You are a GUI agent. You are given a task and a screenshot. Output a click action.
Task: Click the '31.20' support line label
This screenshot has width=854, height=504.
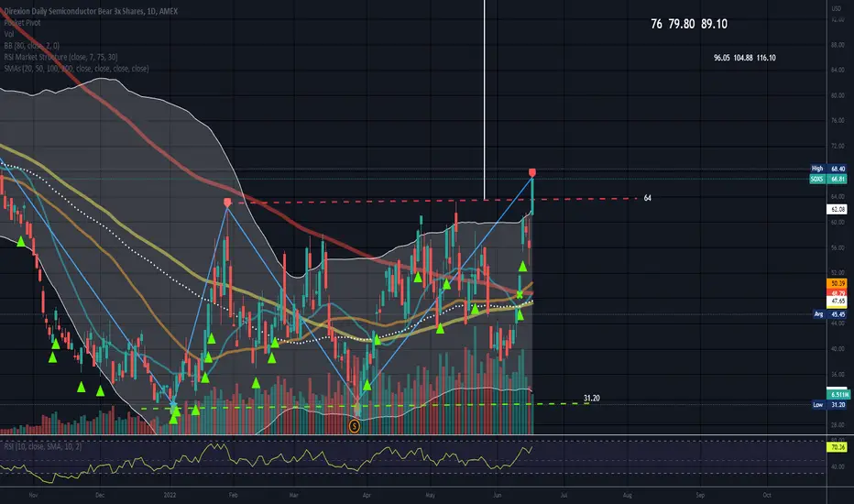(592, 399)
